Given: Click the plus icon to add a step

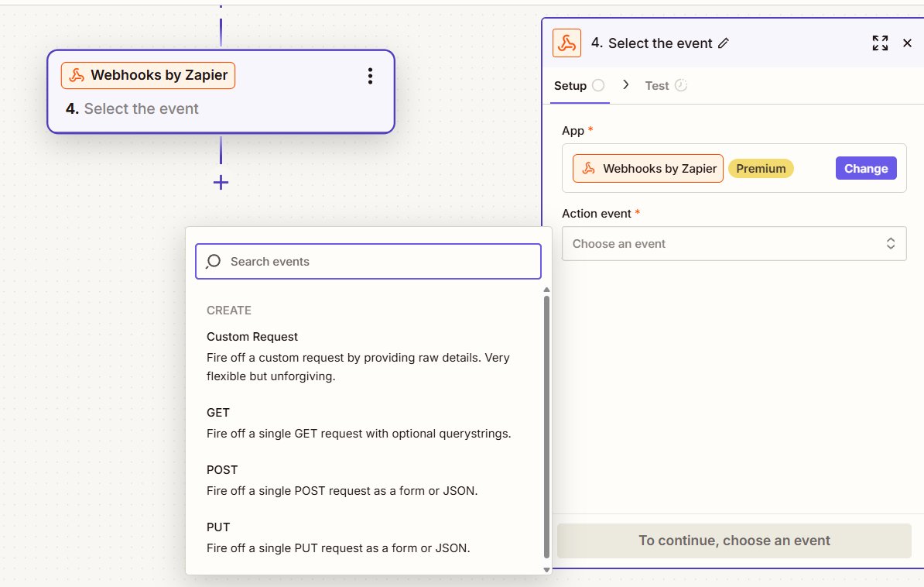Looking at the screenshot, I should click(221, 183).
